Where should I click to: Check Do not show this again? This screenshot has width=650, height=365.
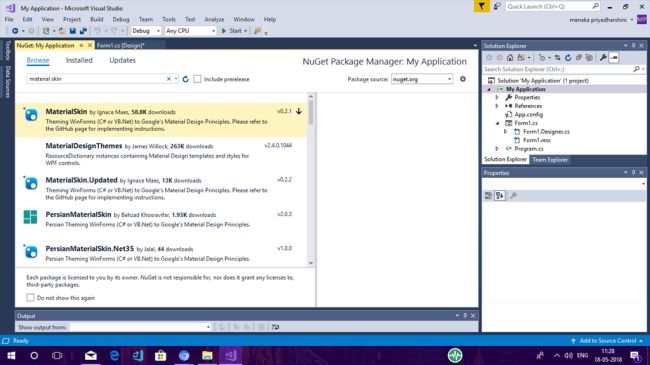coord(30,297)
